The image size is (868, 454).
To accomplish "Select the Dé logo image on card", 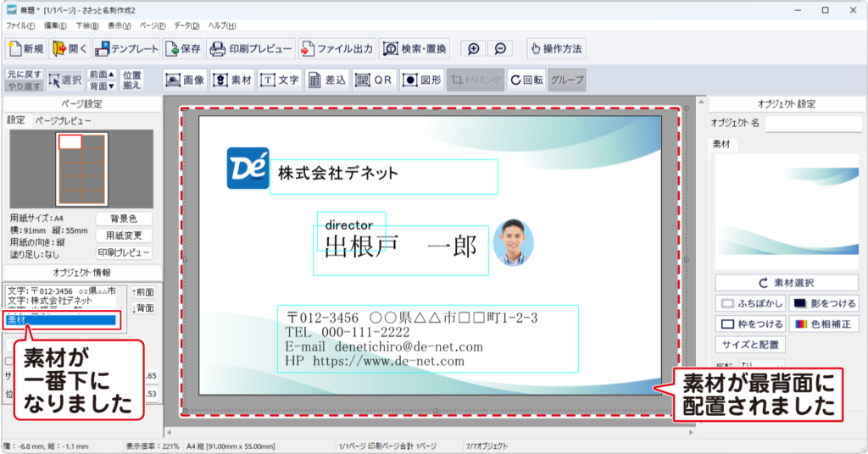I will point(248,168).
